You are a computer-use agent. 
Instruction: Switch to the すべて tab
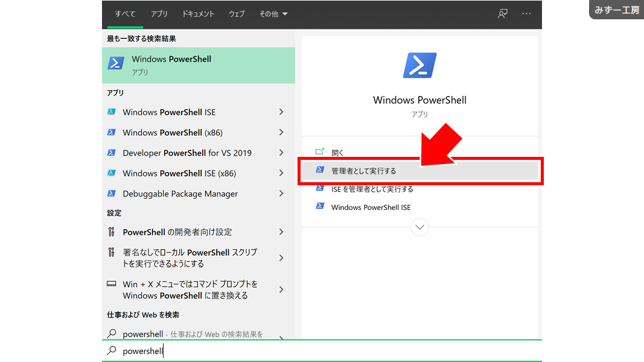tap(126, 14)
